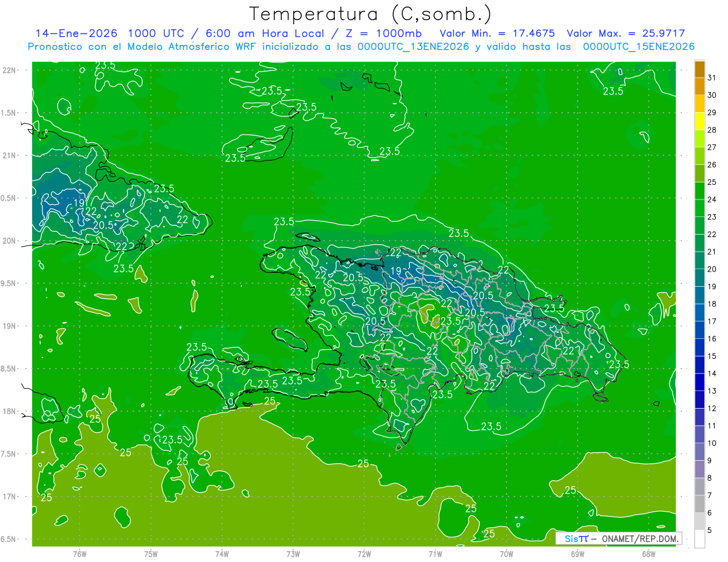Select valid-until time '0000UTC_15ENE2026' text
This screenshot has height=562, width=728.
639,47
